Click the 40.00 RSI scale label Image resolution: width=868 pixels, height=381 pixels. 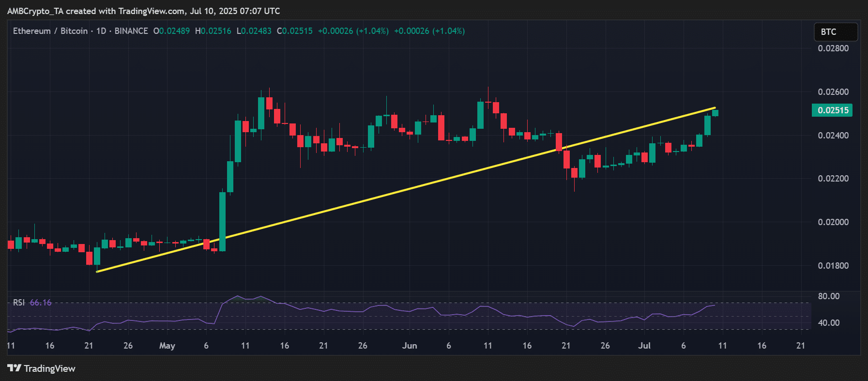(828, 323)
